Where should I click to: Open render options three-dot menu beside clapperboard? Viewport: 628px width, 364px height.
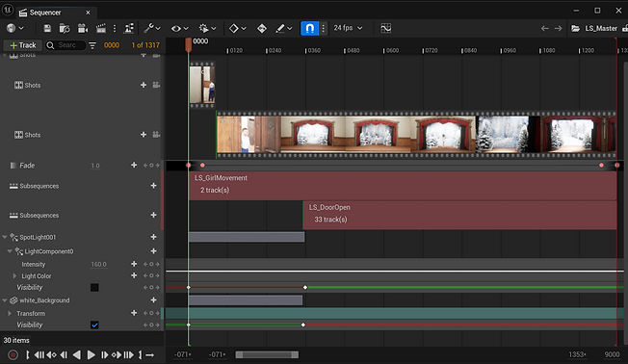click(115, 29)
